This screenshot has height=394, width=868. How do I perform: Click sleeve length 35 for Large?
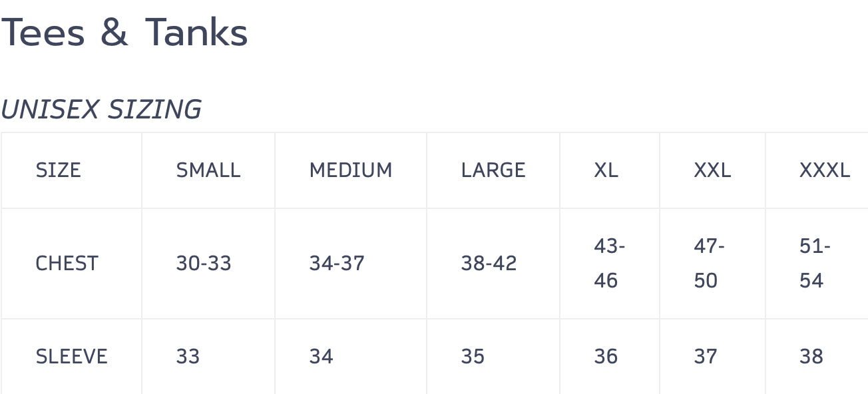point(473,357)
